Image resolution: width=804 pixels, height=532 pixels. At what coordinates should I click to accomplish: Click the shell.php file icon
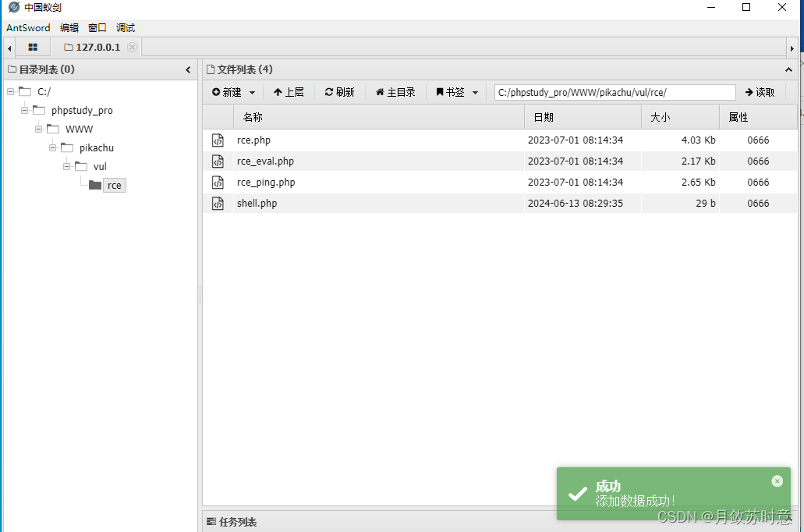tap(218, 203)
